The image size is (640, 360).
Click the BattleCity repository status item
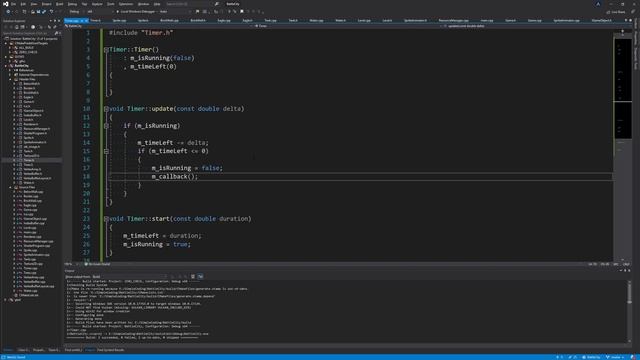(591, 357)
